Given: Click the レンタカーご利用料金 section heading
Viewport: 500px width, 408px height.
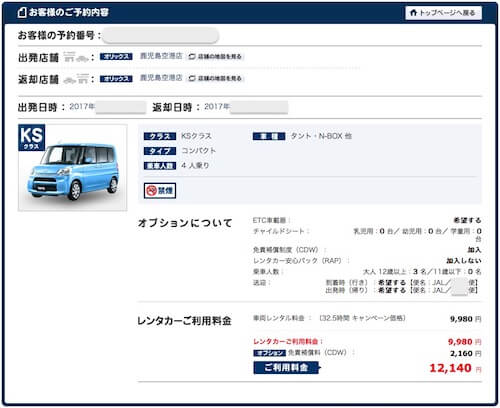Looking at the screenshot, I should pyautogui.click(x=184, y=321).
